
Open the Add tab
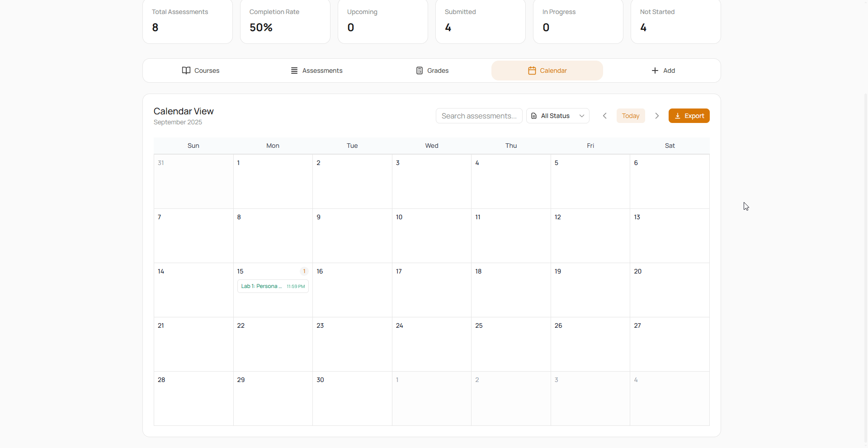pyautogui.click(x=663, y=71)
